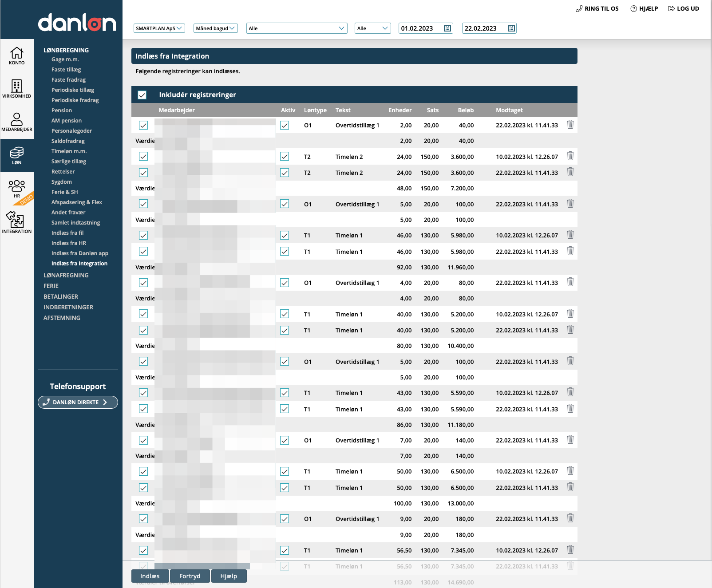This screenshot has height=588, width=712.
Task: Click the Indlæs button
Action: (150, 576)
